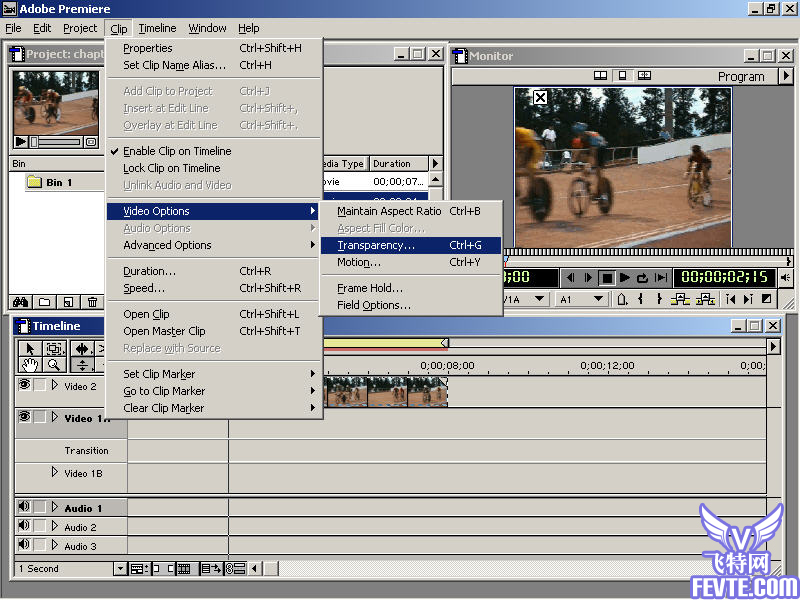Viewport: 800px width, 600px height.
Task: Stop playback in Monitor
Action: pyautogui.click(x=607, y=278)
